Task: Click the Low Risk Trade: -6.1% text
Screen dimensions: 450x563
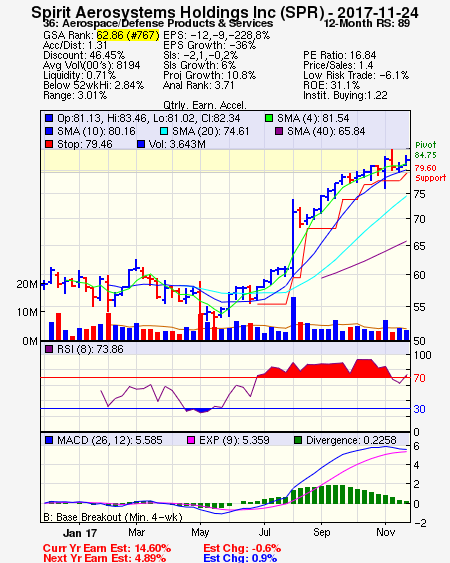Action: tap(356, 75)
